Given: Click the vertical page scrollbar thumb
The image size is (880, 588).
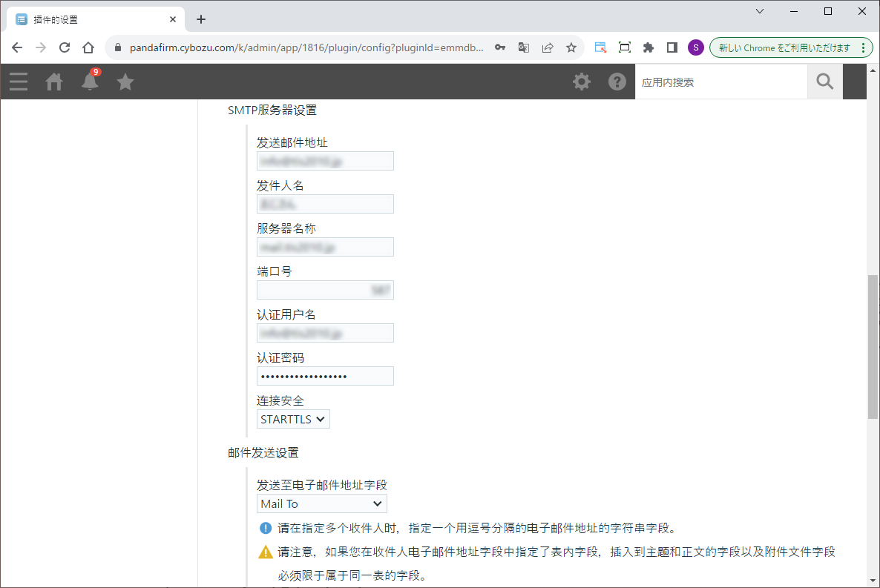Looking at the screenshot, I should [x=873, y=346].
